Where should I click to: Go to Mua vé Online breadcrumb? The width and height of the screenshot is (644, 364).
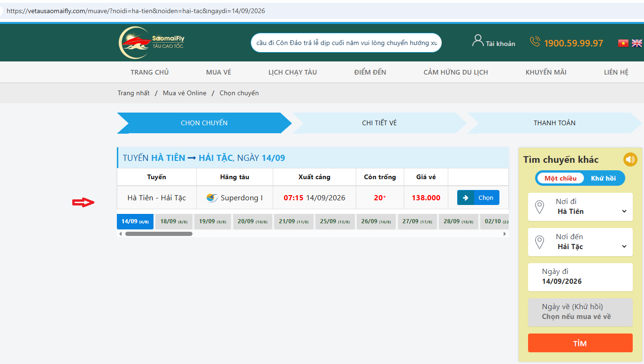coord(184,93)
